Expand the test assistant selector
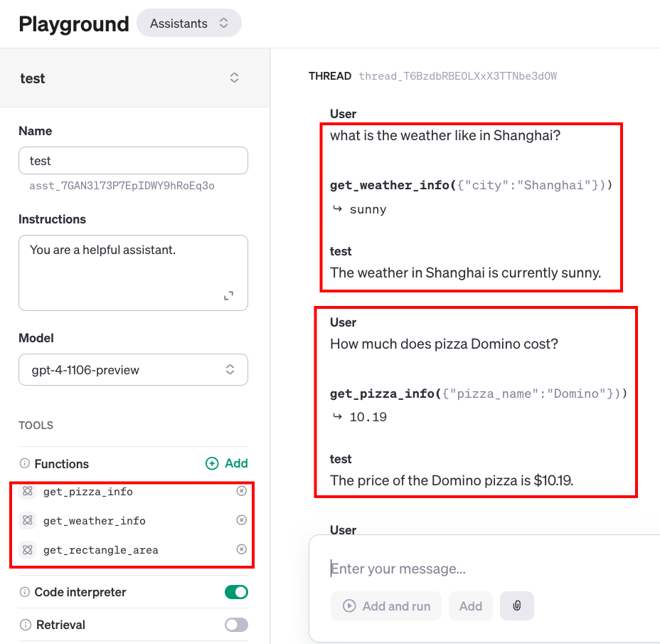The image size is (660, 644). click(x=234, y=78)
